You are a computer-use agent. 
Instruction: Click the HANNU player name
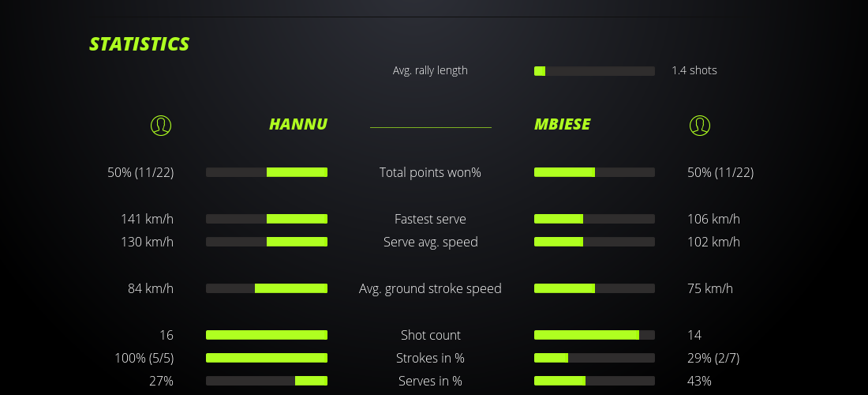(x=297, y=124)
